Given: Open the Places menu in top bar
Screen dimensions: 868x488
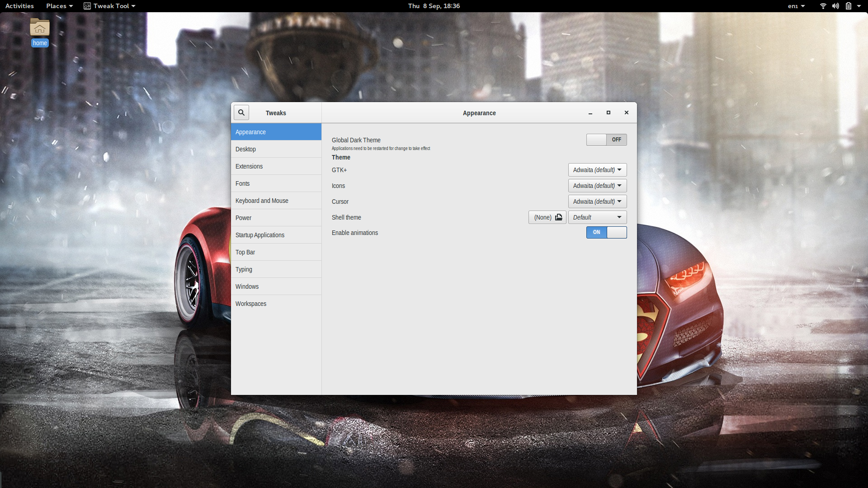Looking at the screenshot, I should point(59,6).
